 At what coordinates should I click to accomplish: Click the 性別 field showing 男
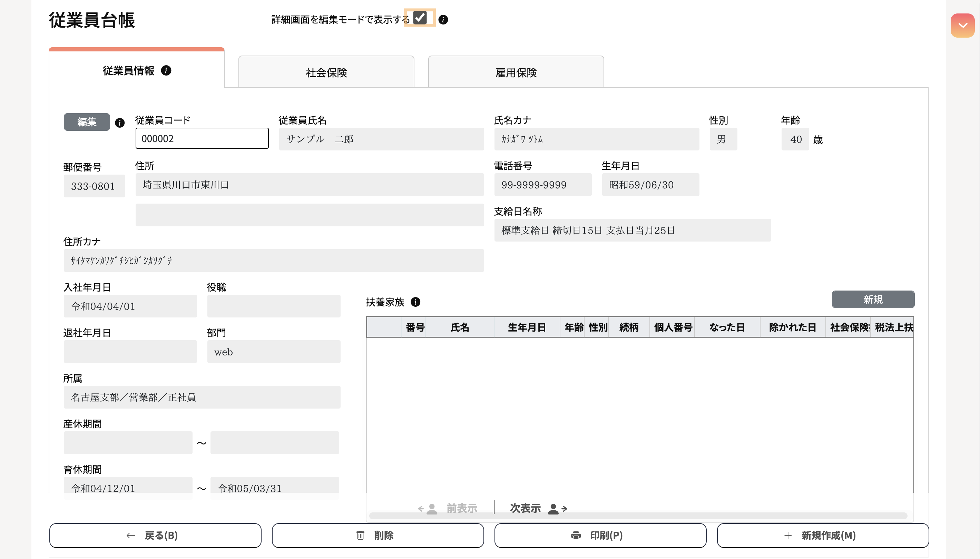(x=723, y=139)
